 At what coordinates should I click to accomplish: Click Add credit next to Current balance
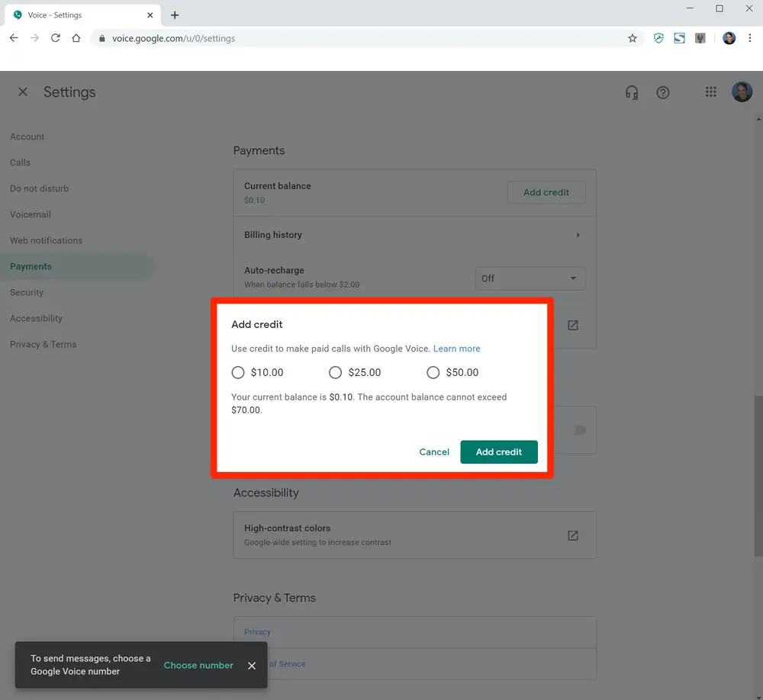pyautogui.click(x=546, y=192)
